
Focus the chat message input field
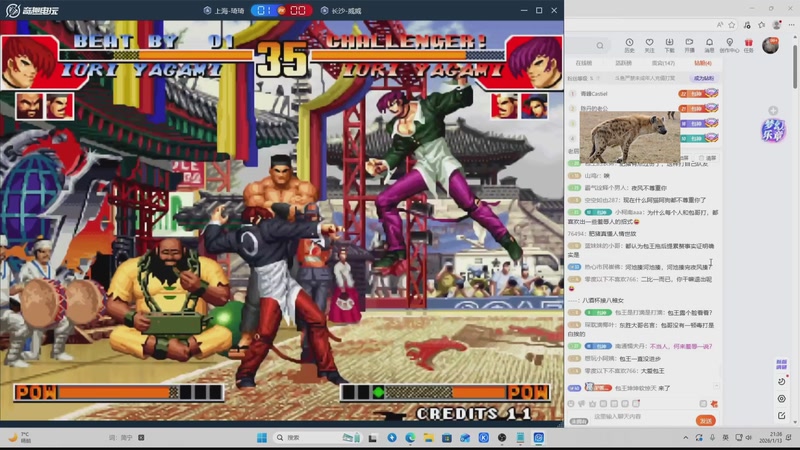pyautogui.click(x=640, y=417)
